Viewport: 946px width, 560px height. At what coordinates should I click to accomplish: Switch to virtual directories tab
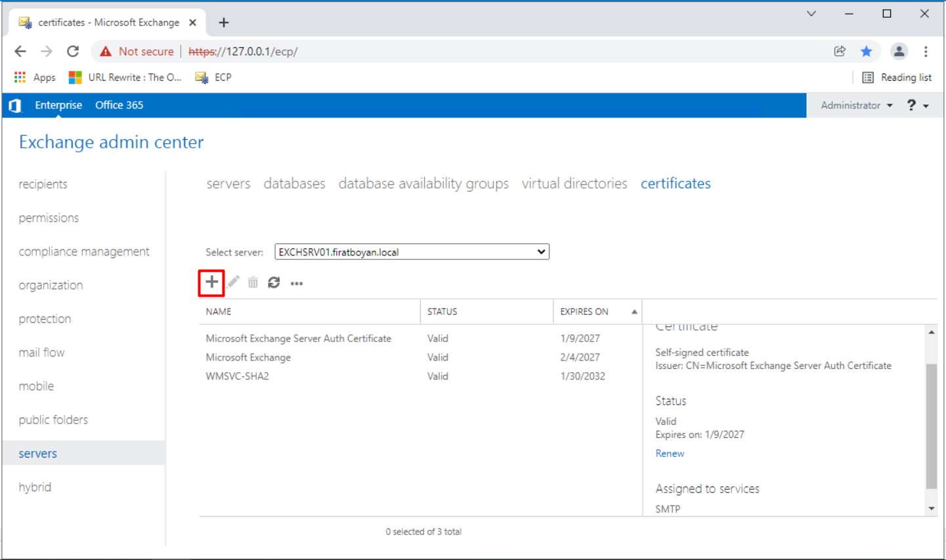(x=574, y=184)
